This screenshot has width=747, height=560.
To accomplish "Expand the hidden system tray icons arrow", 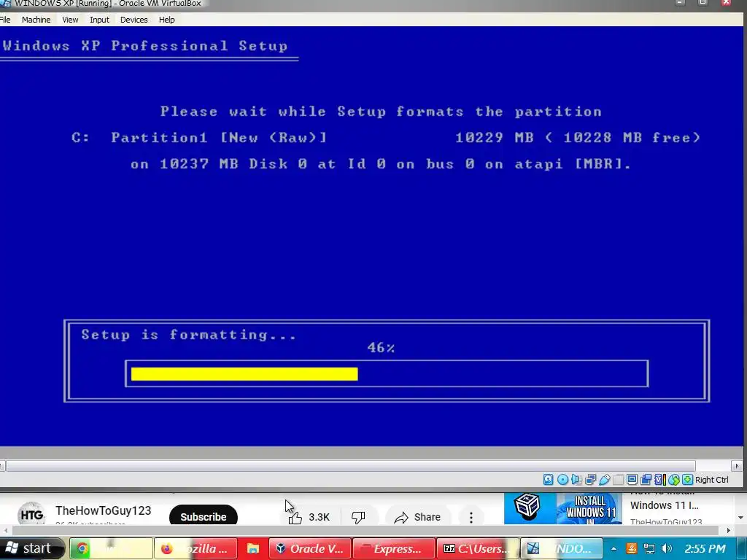I will [614, 548].
